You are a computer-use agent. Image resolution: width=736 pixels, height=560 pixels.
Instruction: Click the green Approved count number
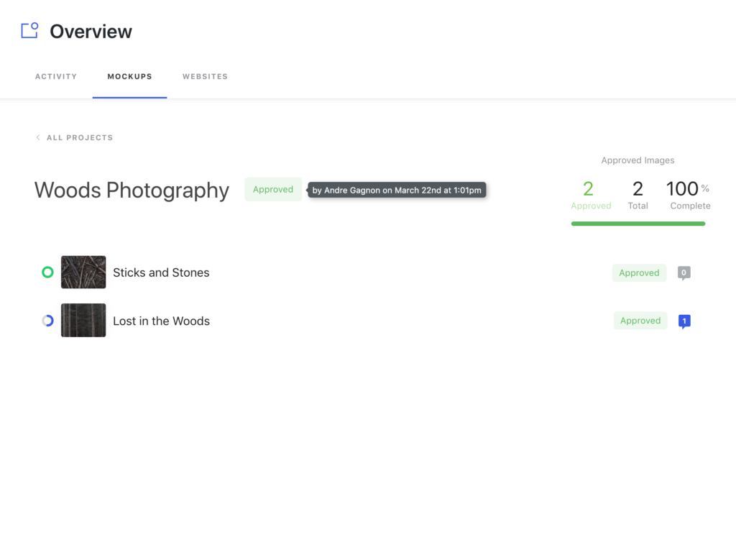coord(588,189)
